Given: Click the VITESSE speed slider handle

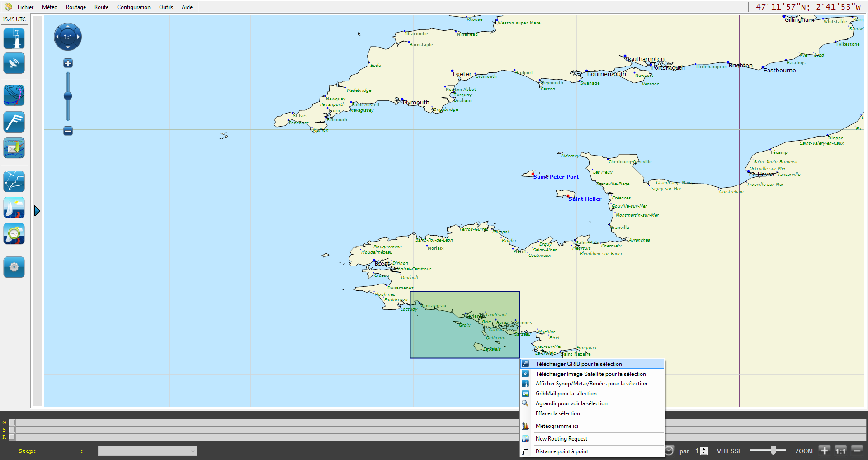Looking at the screenshot, I should click(x=773, y=451).
